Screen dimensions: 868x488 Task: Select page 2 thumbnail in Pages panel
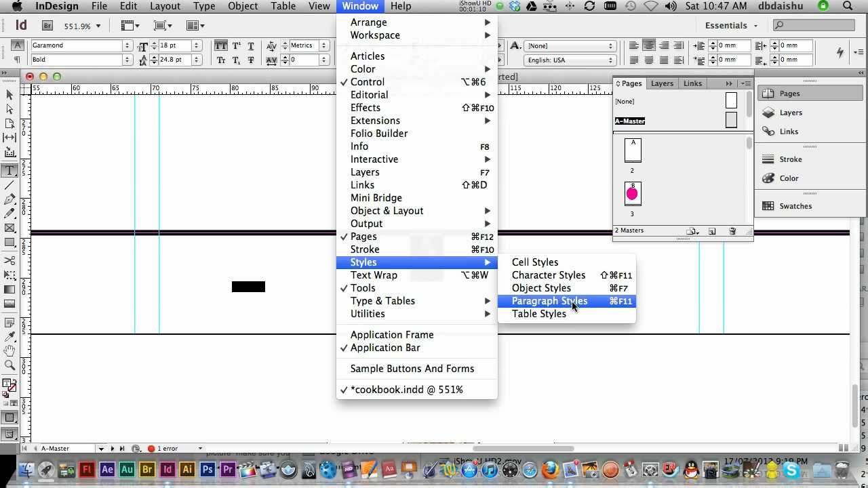tap(632, 150)
